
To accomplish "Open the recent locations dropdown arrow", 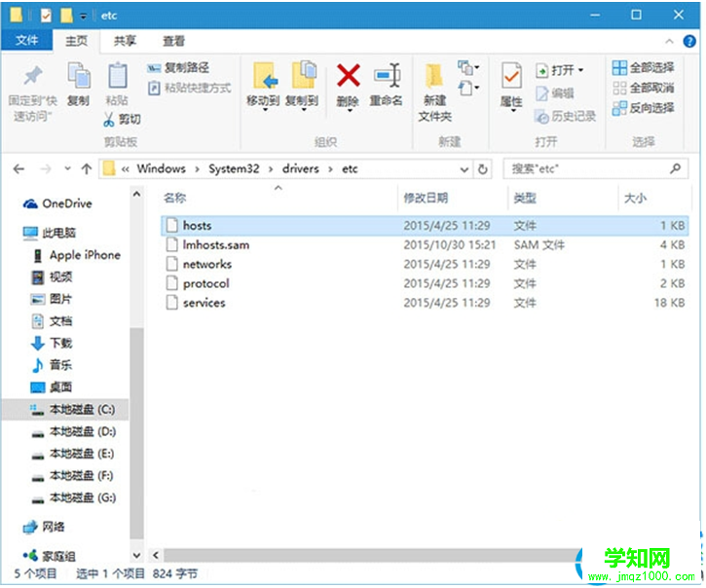I will [x=67, y=168].
